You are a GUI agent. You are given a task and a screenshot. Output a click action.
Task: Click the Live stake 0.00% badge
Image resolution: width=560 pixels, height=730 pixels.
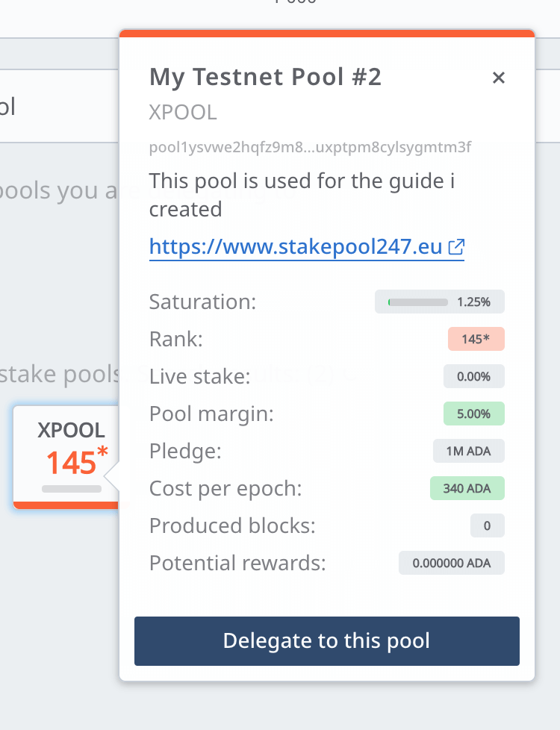(x=473, y=376)
